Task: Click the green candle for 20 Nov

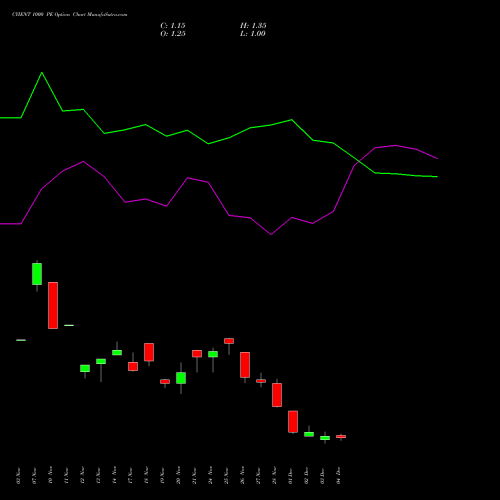Action: [181, 378]
